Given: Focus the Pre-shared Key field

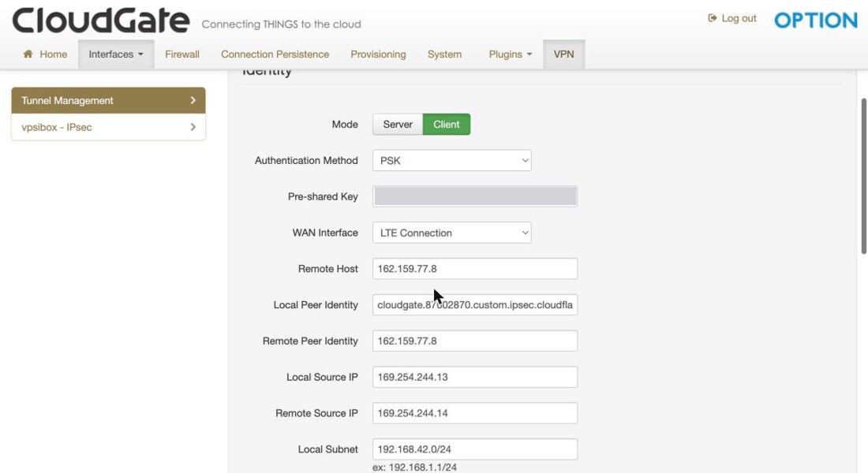Looking at the screenshot, I should click(x=475, y=196).
